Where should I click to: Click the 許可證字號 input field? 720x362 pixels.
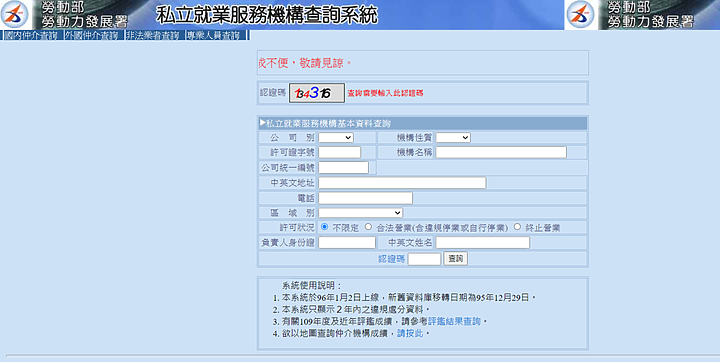pyautogui.click(x=340, y=152)
